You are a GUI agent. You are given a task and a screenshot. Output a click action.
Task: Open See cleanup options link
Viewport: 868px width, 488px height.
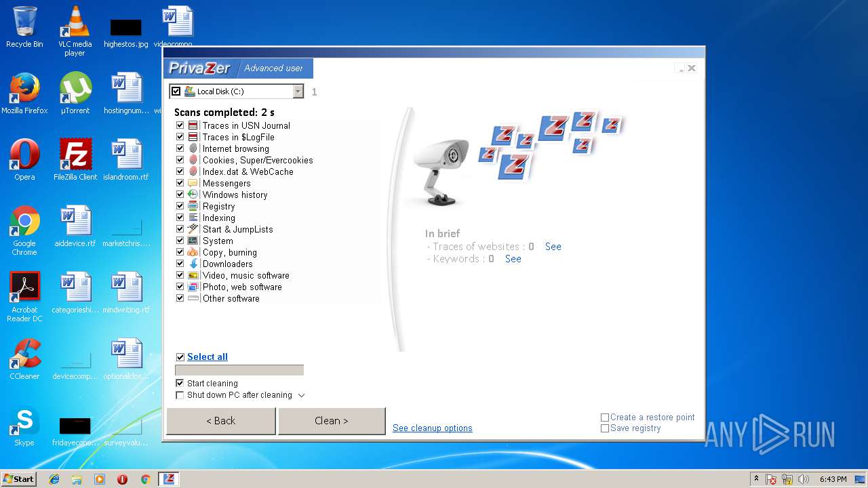point(433,428)
